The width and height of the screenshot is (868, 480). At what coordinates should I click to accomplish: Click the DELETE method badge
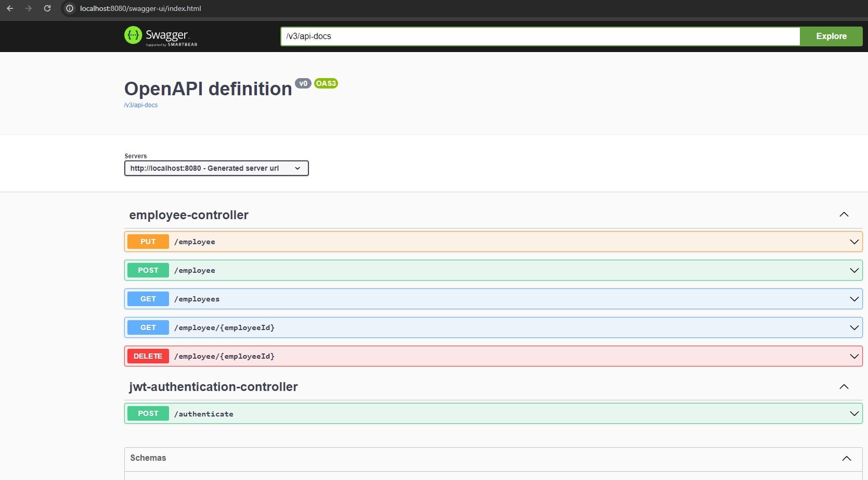click(x=148, y=356)
